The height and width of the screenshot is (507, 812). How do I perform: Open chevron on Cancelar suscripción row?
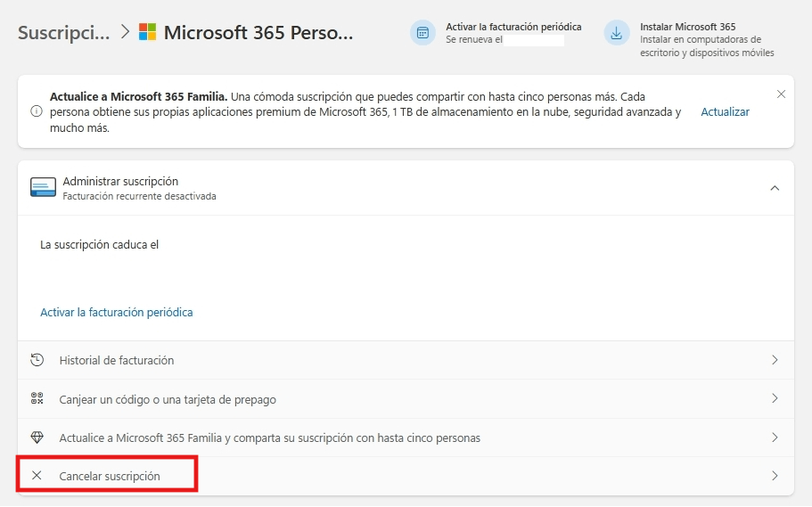pos(775,476)
